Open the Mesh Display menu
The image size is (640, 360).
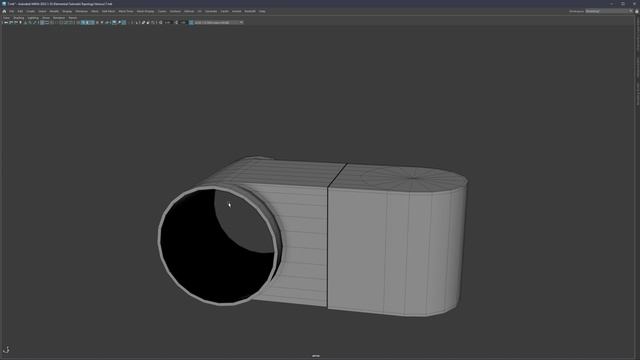click(x=145, y=11)
